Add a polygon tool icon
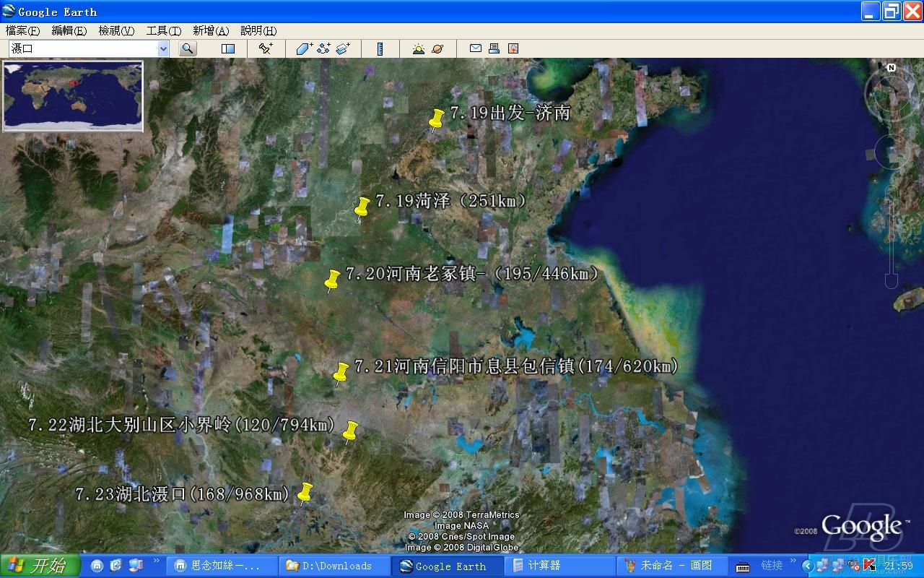 pos(304,48)
